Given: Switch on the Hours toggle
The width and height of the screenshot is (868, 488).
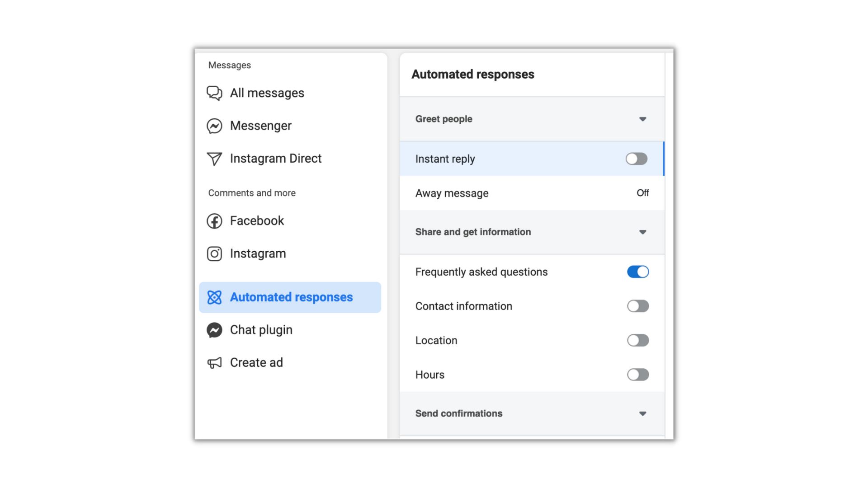Looking at the screenshot, I should [x=637, y=375].
